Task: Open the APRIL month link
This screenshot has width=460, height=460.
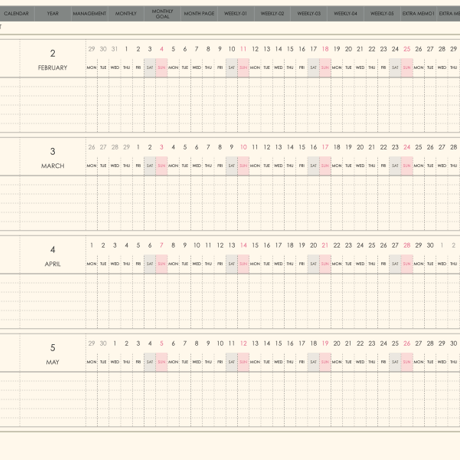Action: [x=53, y=264]
